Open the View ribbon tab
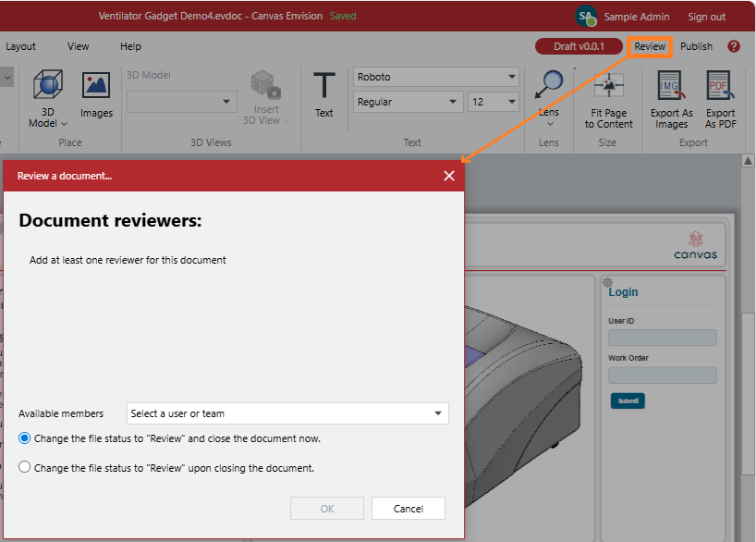 [79, 46]
